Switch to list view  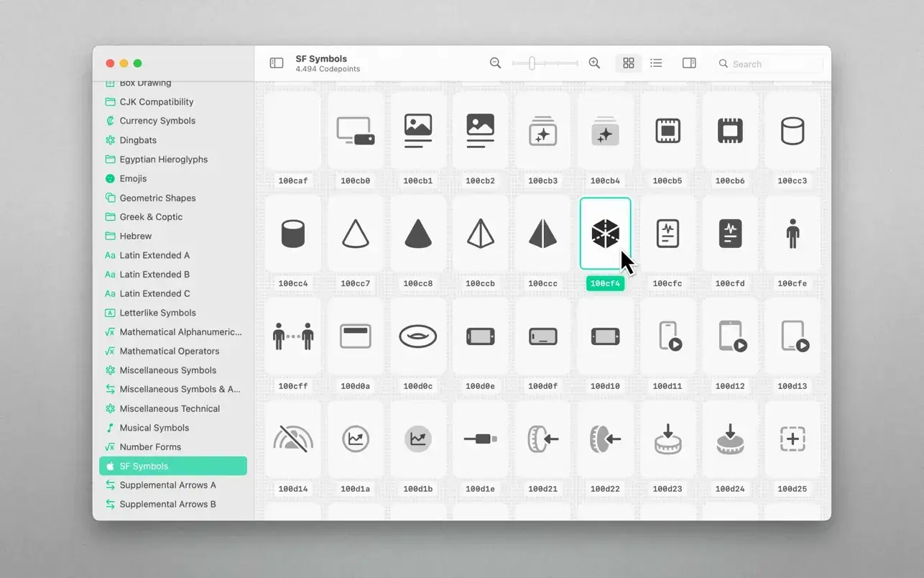point(656,63)
